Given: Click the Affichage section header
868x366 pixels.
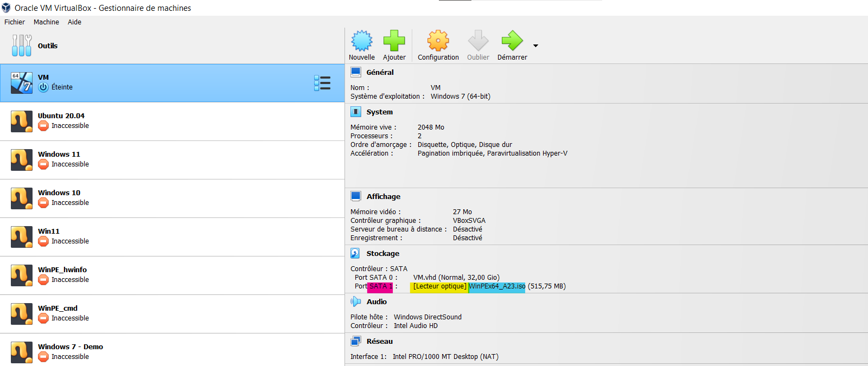Looking at the screenshot, I should tap(383, 196).
